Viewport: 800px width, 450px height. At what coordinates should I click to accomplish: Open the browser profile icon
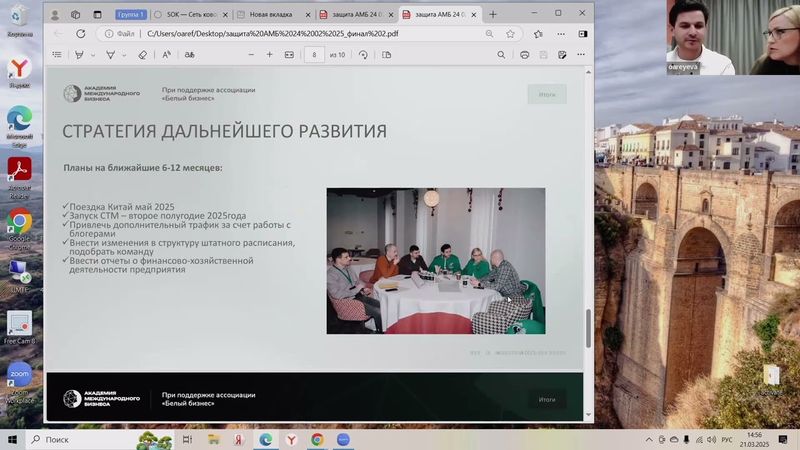55,15
